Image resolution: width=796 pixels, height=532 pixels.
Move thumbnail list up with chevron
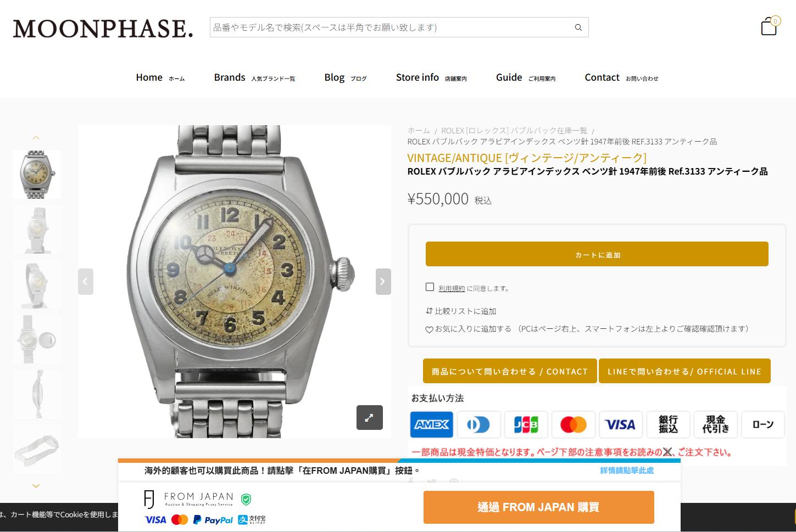coord(36,138)
